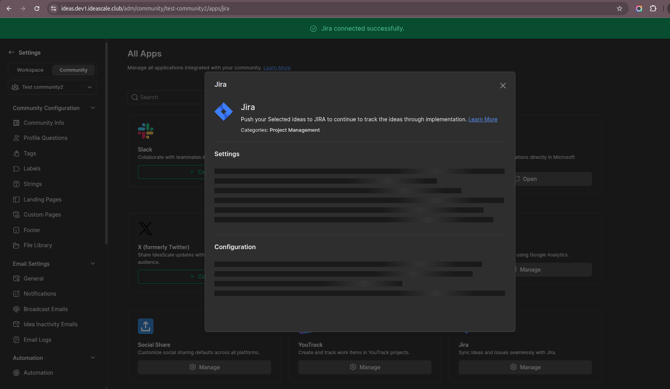Image resolution: width=670 pixels, height=389 pixels.
Task: Click the success check icon in banner
Action: (313, 29)
